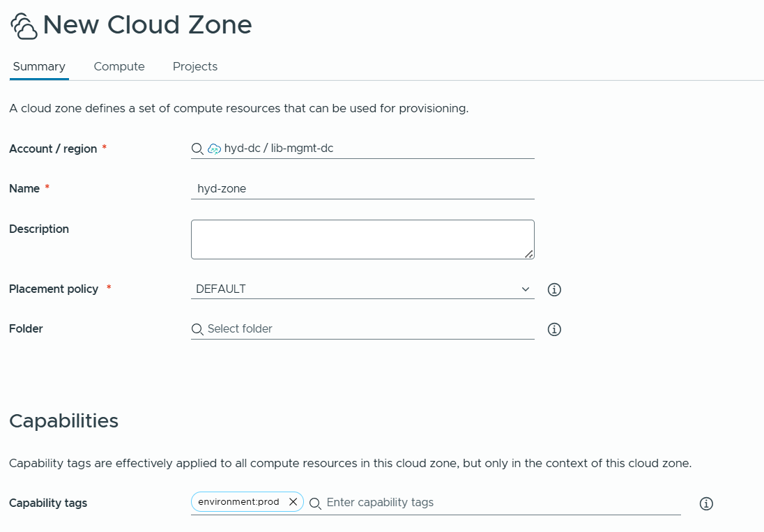Grab the Description box resize handle
The width and height of the screenshot is (764, 532).
coord(530,254)
